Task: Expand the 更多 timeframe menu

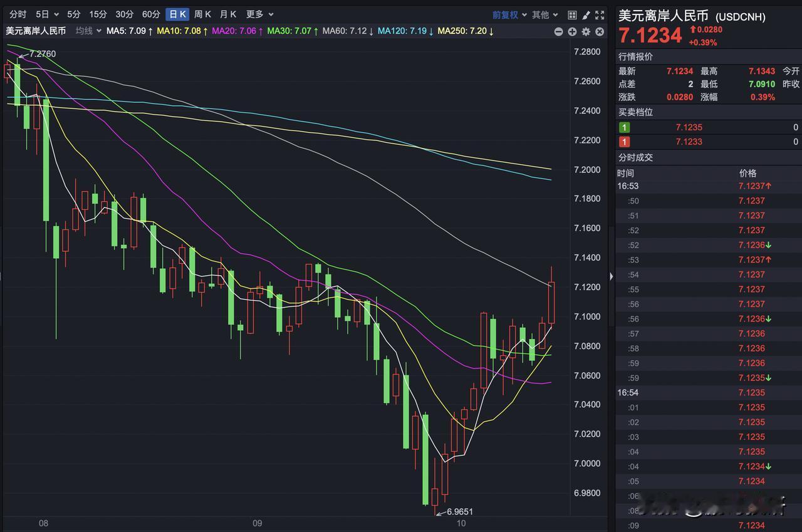Action: click(259, 14)
